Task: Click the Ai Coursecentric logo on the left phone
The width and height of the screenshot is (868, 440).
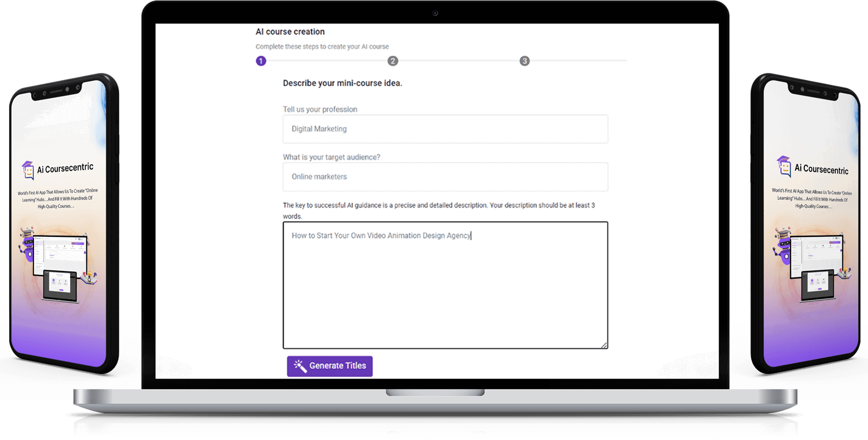Action: coord(57,170)
